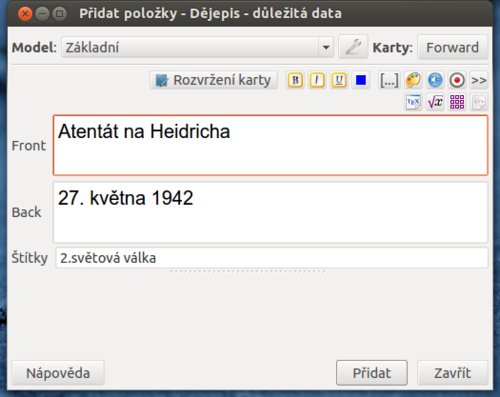The height and width of the screenshot is (397, 500).
Task: Open model settings with the wrench icon
Action: 353,47
